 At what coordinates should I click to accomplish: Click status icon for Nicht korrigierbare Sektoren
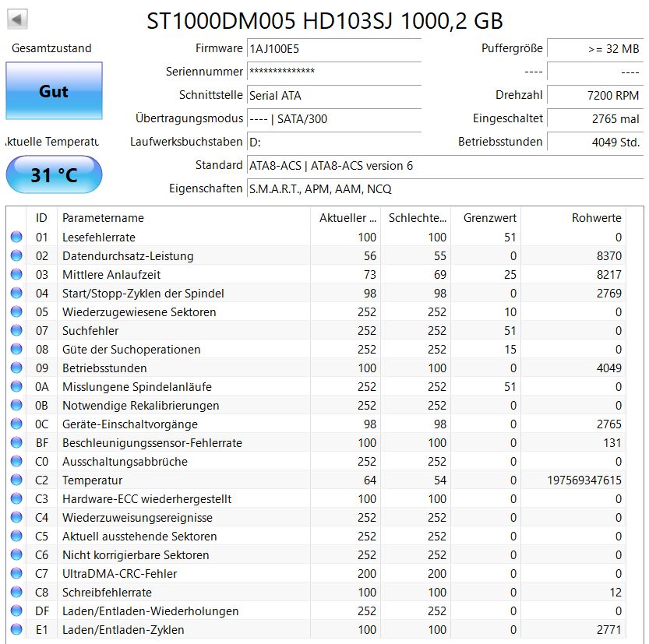16,554
